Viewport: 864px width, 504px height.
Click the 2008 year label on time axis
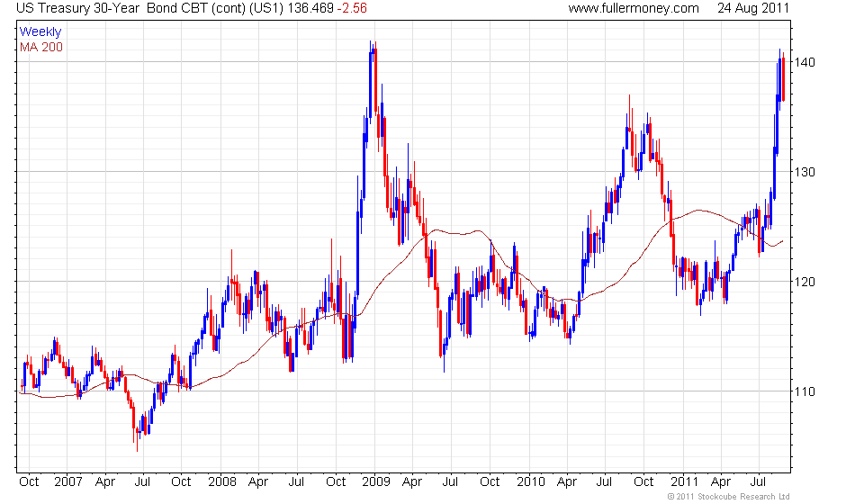(x=222, y=482)
